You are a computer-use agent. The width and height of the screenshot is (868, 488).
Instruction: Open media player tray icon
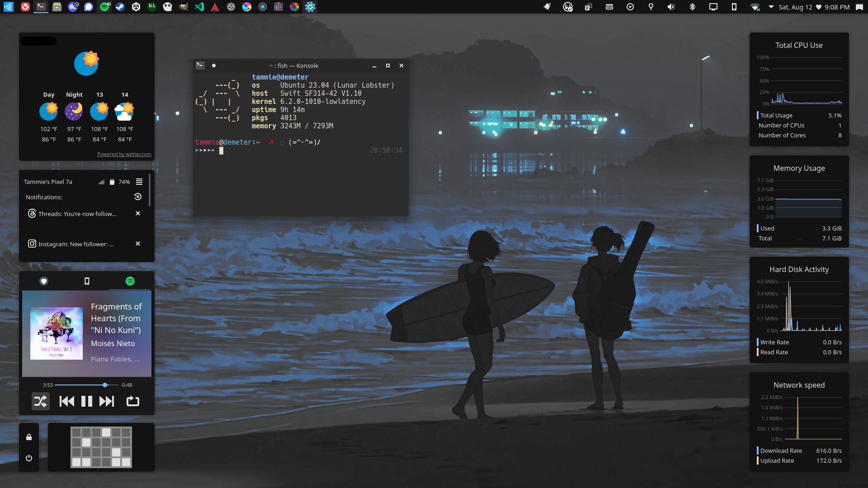coord(630,7)
